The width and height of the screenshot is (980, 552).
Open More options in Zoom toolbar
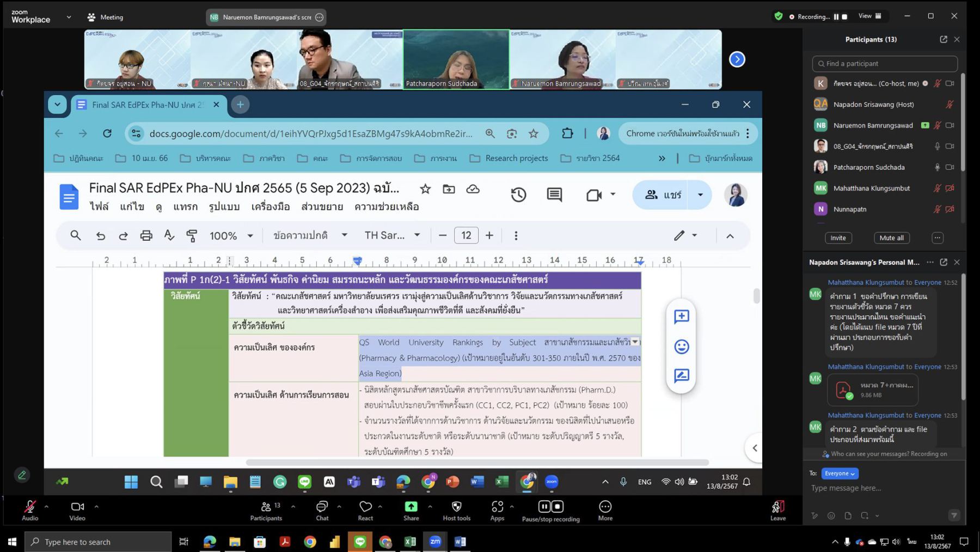605,511
